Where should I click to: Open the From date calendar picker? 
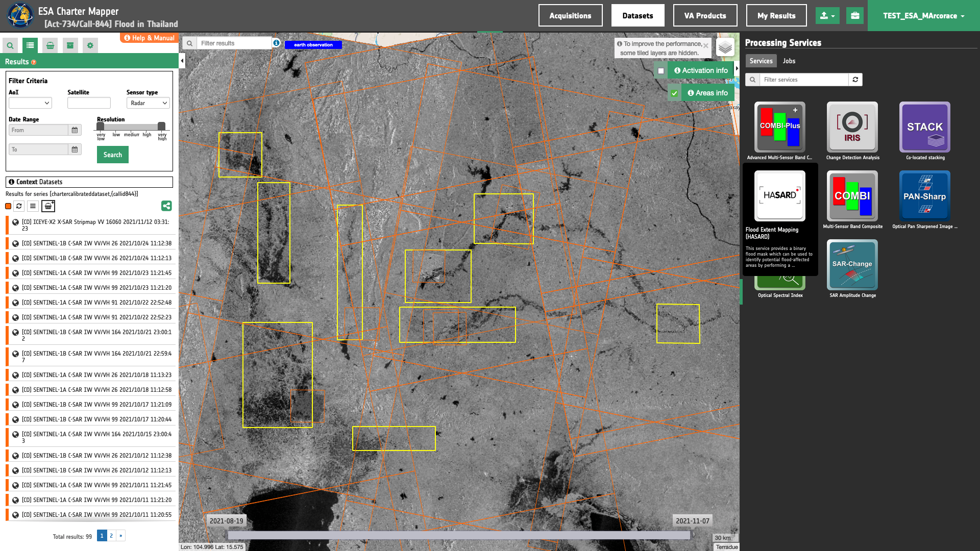(x=75, y=130)
